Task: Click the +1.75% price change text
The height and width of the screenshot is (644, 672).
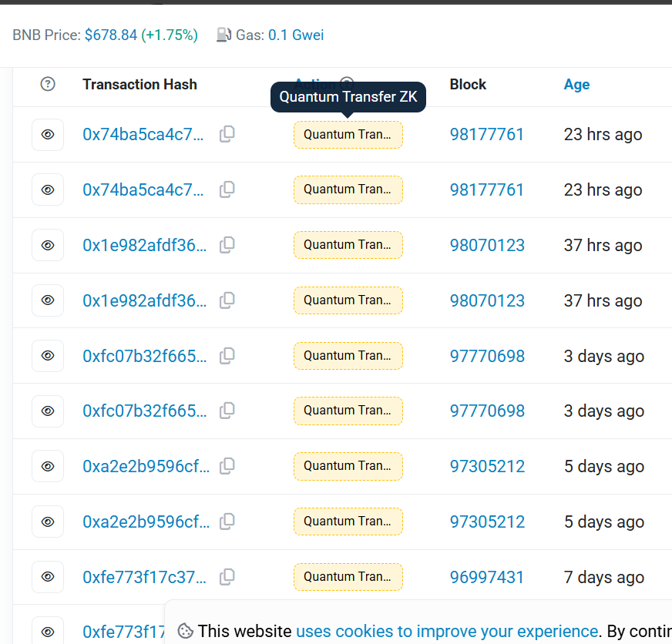Action: 170,35
